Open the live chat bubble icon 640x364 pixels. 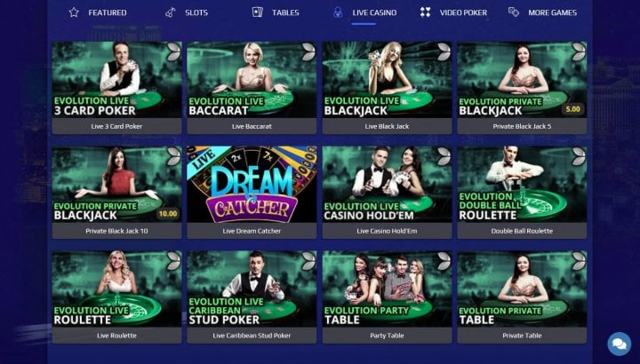(620, 344)
